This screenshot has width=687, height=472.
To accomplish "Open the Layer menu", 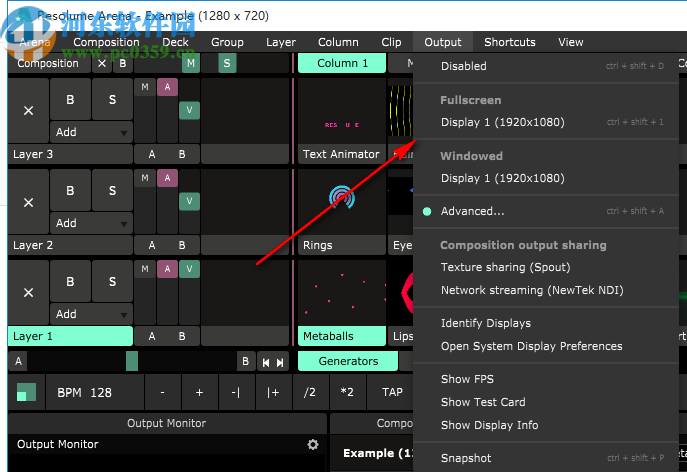I will (x=281, y=42).
